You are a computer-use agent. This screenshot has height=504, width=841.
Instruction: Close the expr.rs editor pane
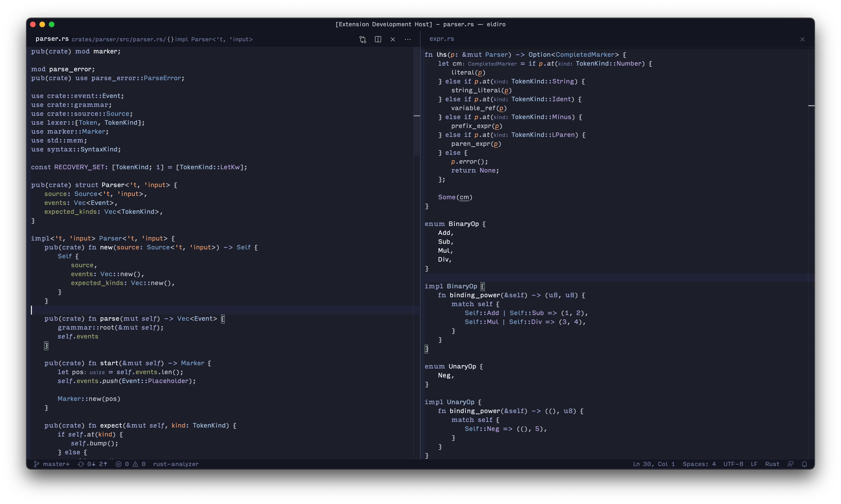pyautogui.click(x=802, y=39)
